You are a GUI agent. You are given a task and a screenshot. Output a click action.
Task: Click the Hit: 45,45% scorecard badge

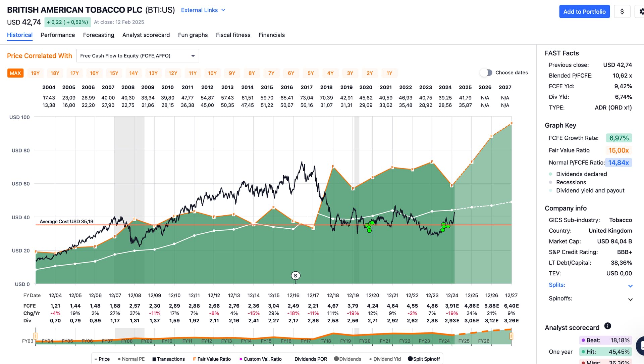pyautogui.click(x=606, y=352)
